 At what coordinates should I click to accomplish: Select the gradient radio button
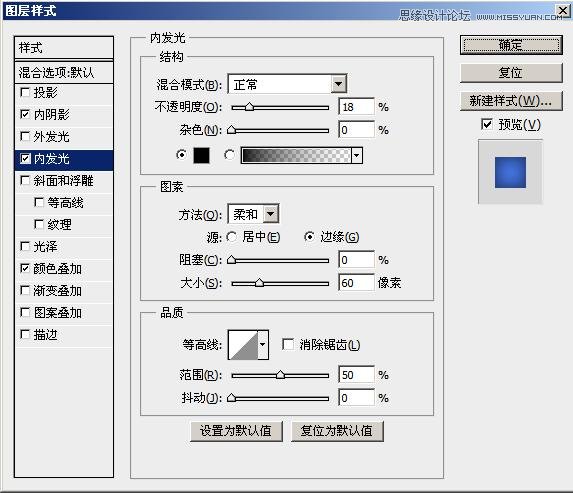(x=229, y=155)
